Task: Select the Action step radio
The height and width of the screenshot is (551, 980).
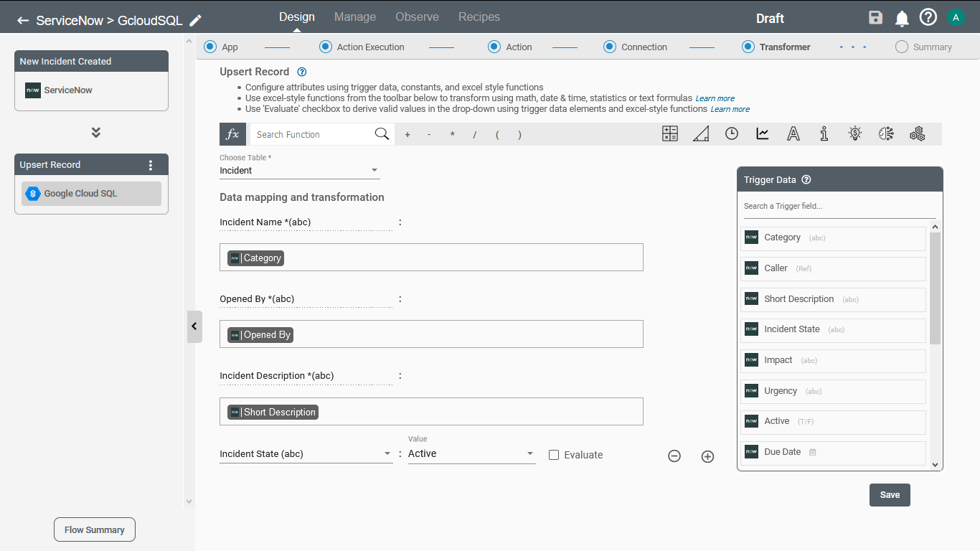Action: click(494, 47)
